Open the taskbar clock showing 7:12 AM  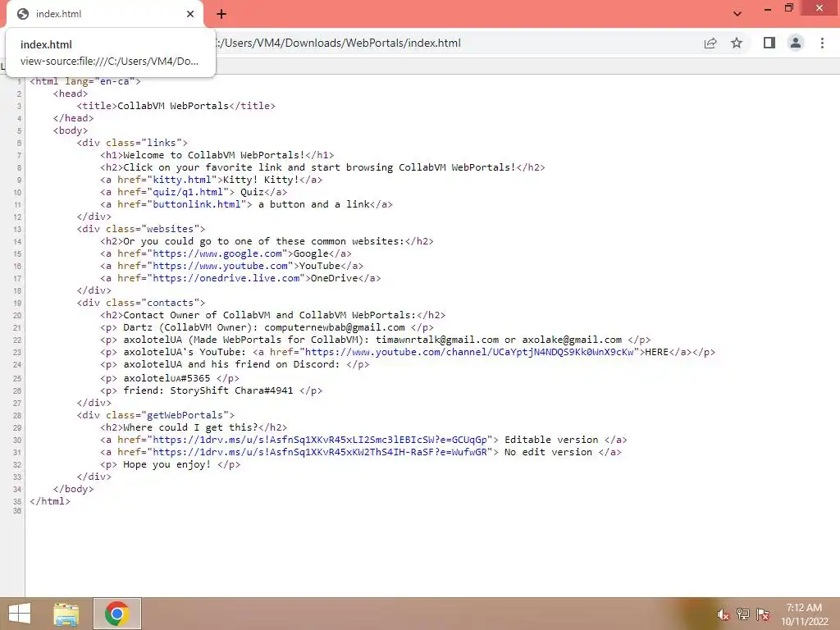tap(804, 614)
